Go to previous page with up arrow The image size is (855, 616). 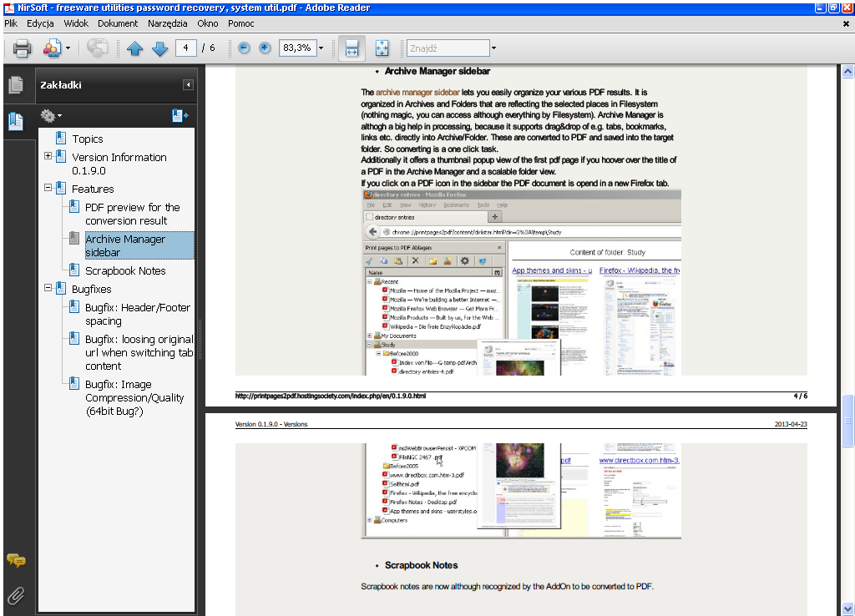tap(134, 48)
